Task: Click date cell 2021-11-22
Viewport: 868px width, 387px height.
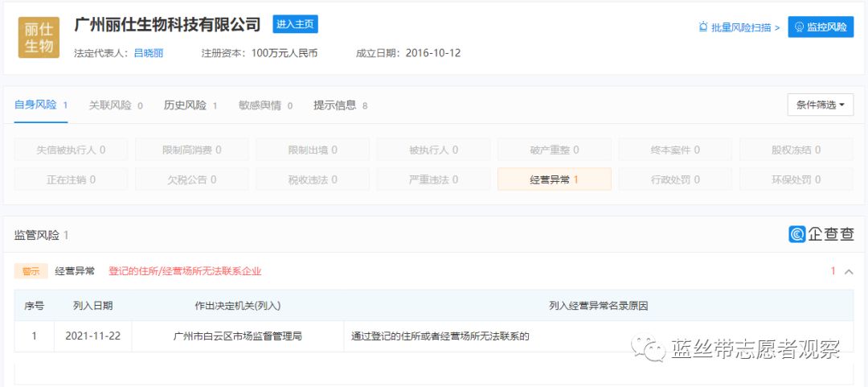Action: [93, 336]
